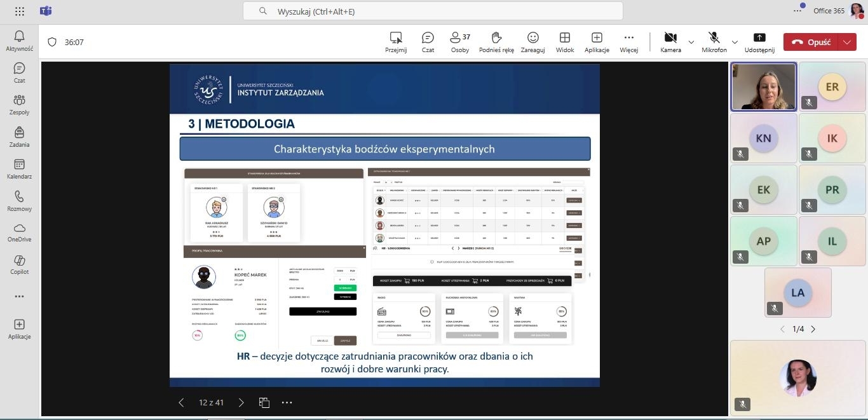Viewport: 868px width, 420px height.
Task: Open Copilot in left sidebar
Action: [19, 264]
